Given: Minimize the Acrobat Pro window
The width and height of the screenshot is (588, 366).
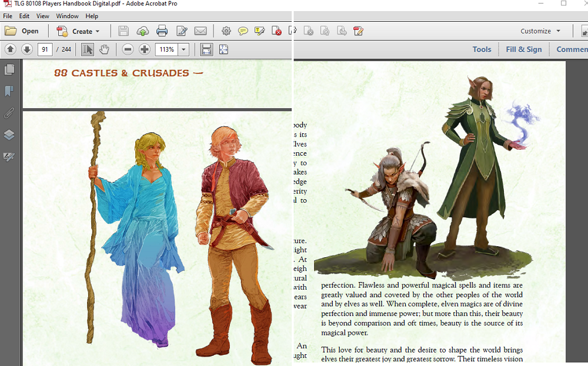Looking at the screenshot, I should (541, 4).
